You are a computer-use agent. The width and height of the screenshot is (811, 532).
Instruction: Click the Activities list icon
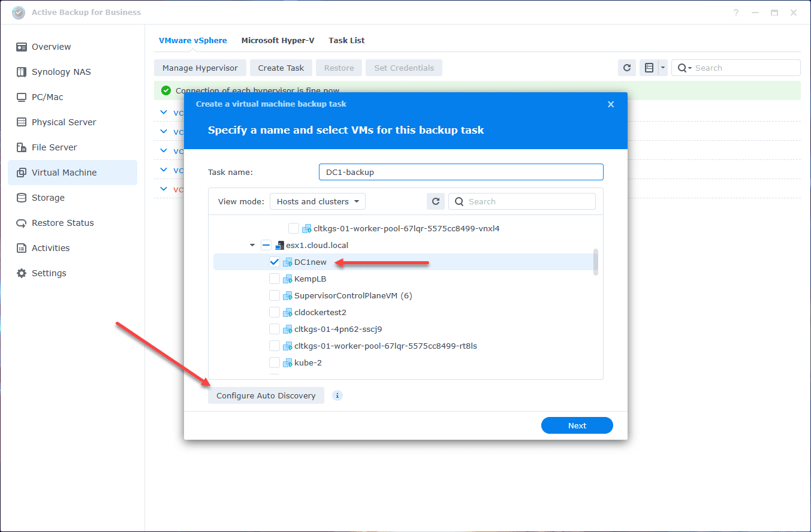(22, 248)
